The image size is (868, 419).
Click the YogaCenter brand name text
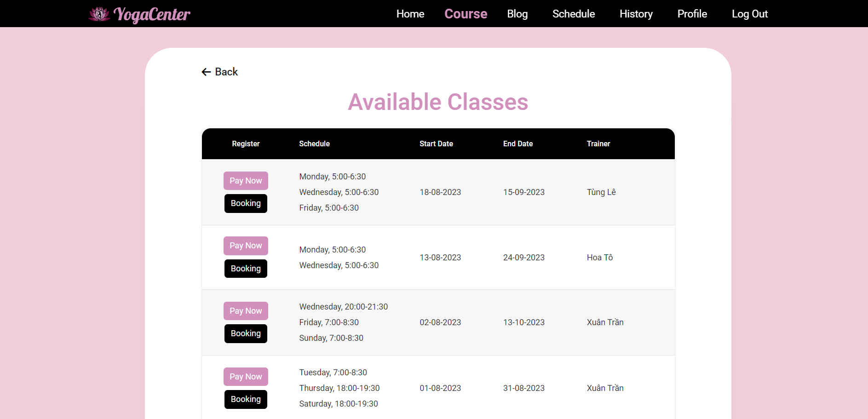tap(152, 14)
